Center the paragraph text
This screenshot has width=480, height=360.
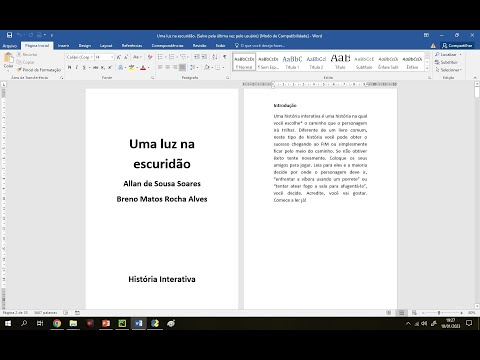(168, 67)
